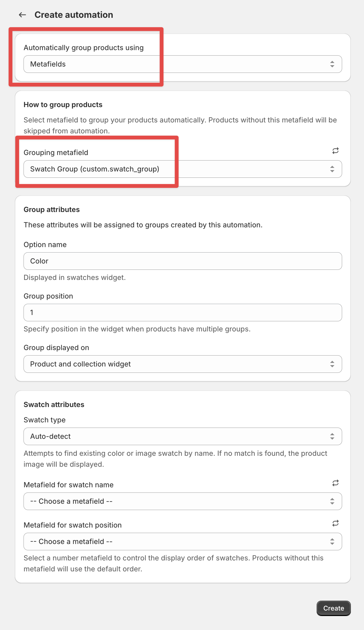Go back using the arrow beside Create automation
The image size is (364, 630).
coord(22,15)
